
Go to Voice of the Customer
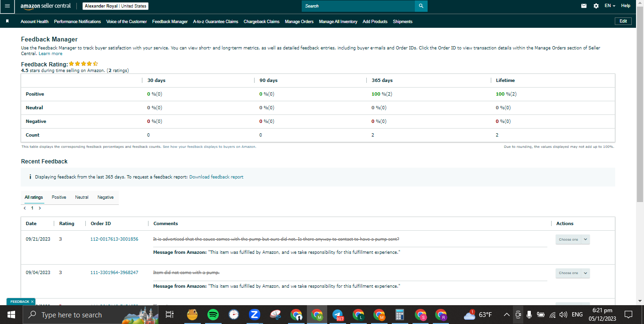(x=126, y=22)
